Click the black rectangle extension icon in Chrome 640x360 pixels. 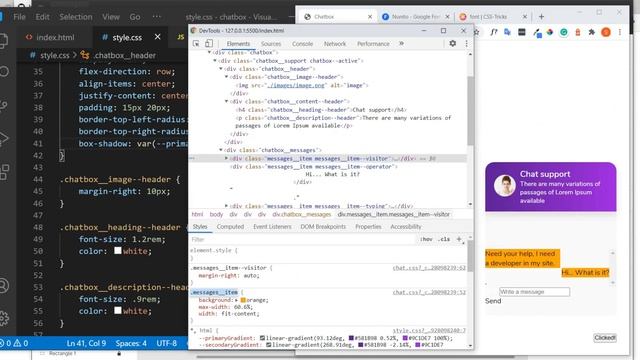click(x=522, y=32)
